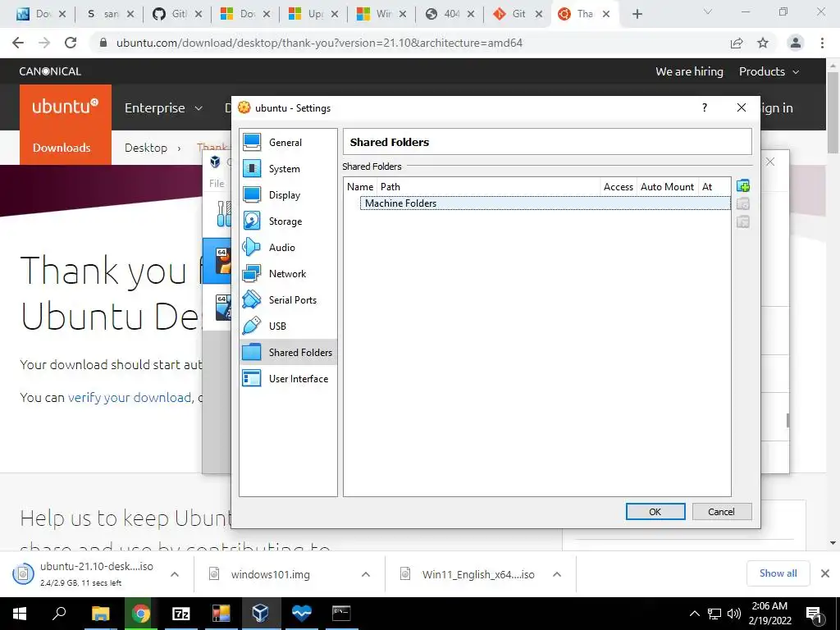This screenshot has width=840, height=630.
Task: Select Shared Folders category in sidebar
Action: (x=288, y=353)
